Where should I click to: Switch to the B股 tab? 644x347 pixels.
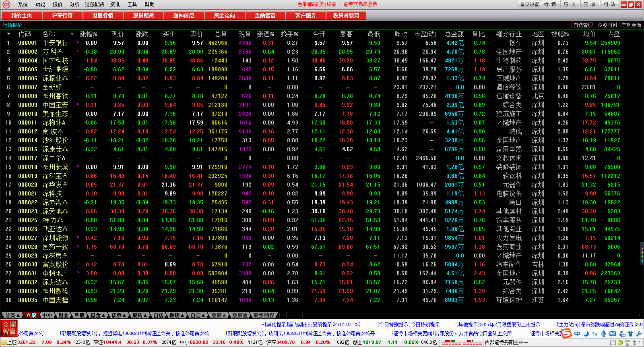(x=80, y=315)
